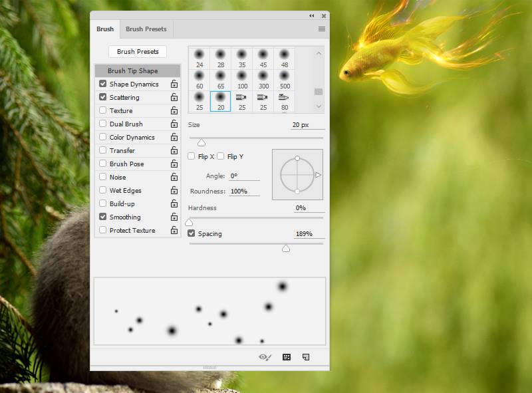Image resolution: width=532 pixels, height=393 pixels.
Task: Collapse the Brush panel to icons
Action: point(311,15)
